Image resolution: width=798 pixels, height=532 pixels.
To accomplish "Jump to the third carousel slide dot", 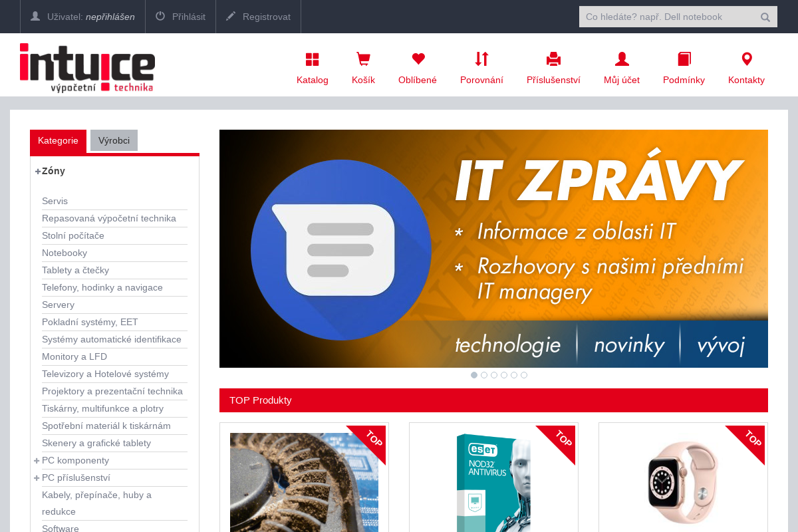I will [494, 375].
